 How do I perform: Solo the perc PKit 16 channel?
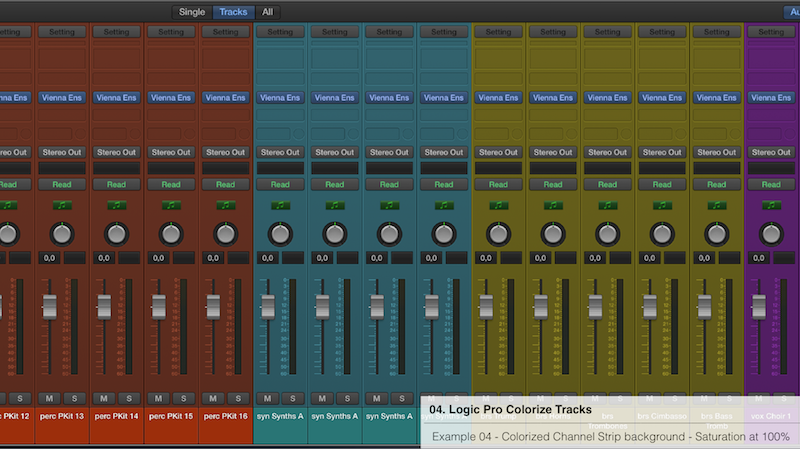[238, 398]
